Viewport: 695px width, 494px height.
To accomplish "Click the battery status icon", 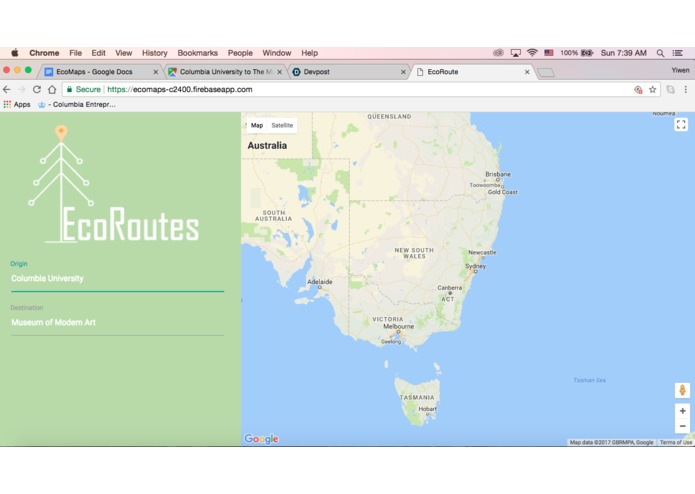I will coord(587,53).
